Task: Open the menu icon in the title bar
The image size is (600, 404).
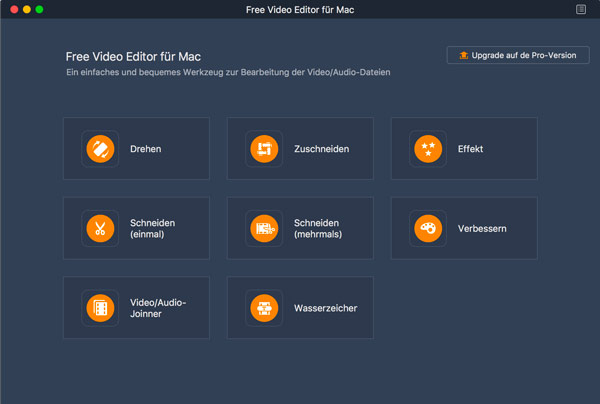Action: tap(580, 9)
